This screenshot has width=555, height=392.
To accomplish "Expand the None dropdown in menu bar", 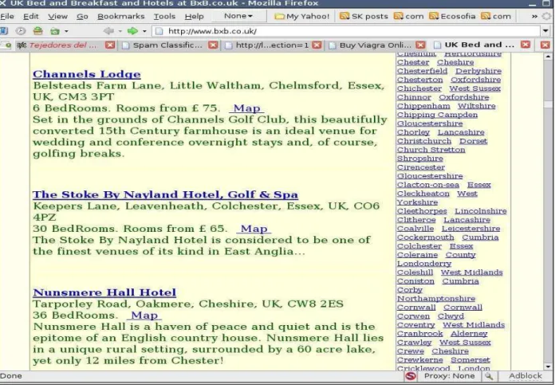I will pos(238,16).
